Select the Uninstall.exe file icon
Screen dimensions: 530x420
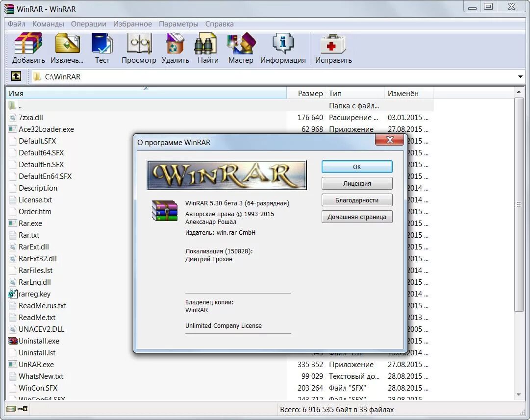(13, 341)
